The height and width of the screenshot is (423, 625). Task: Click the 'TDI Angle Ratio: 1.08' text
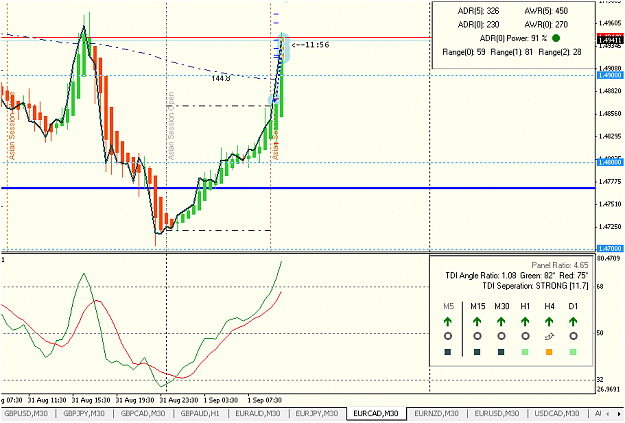coord(481,275)
